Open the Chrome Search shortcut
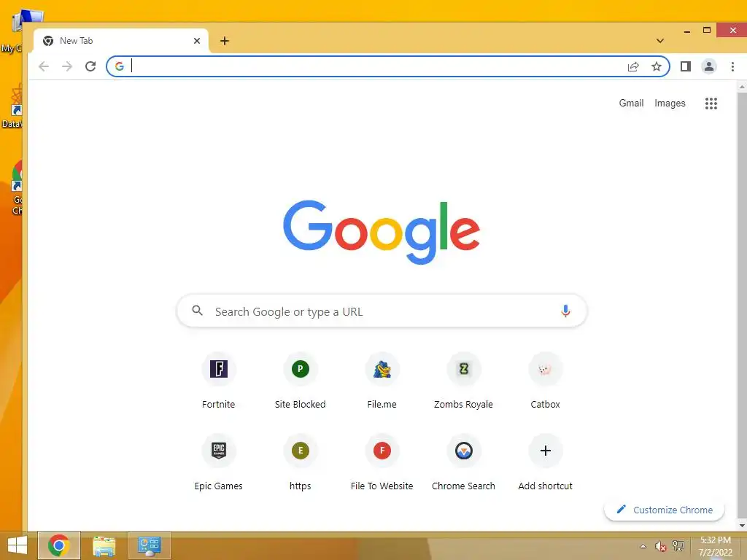 [x=463, y=462]
